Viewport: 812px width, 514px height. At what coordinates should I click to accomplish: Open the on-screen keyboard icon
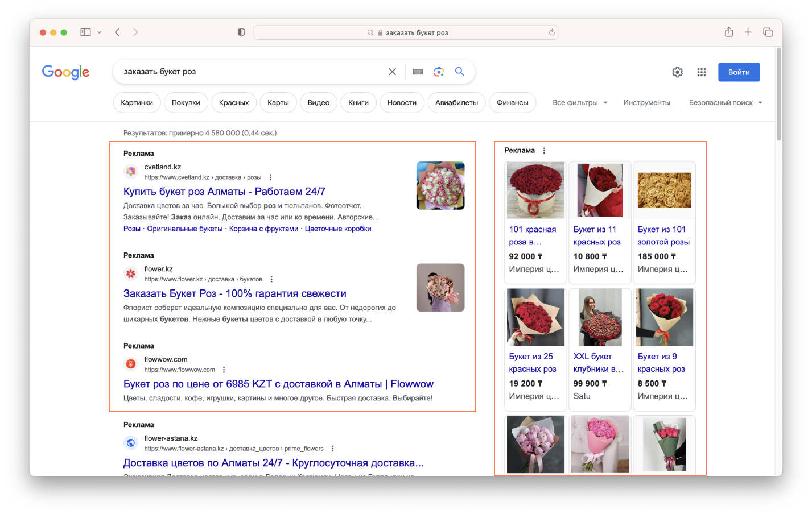[x=418, y=72]
